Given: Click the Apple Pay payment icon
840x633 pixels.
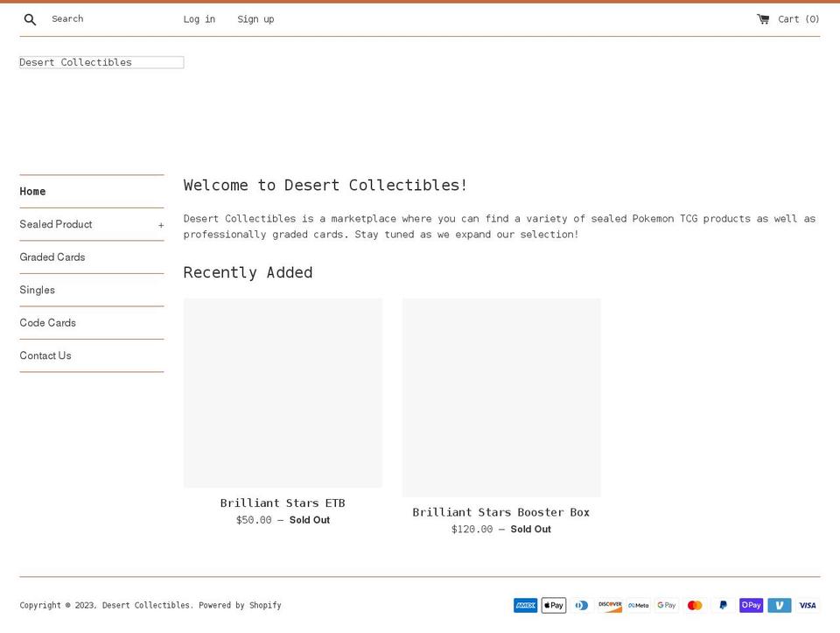Looking at the screenshot, I should click(x=553, y=605).
